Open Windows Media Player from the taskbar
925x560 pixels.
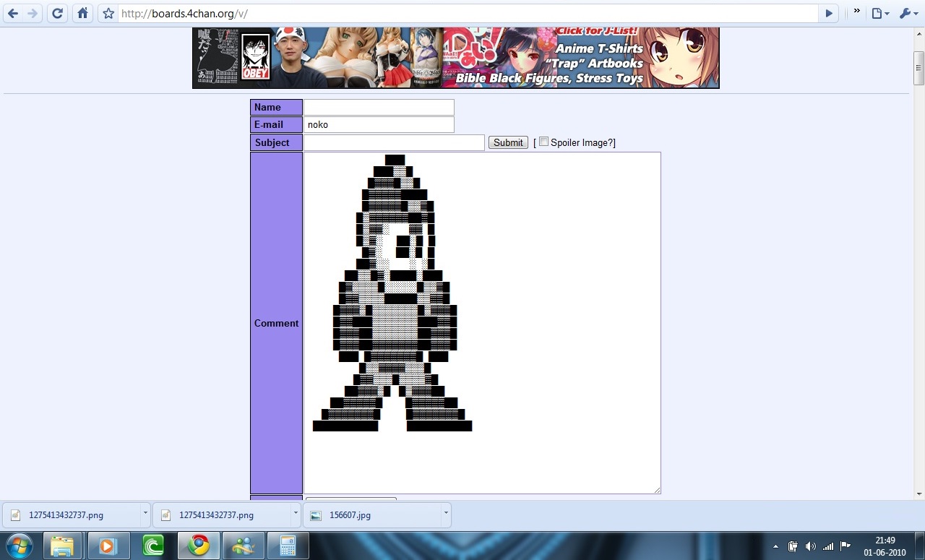(108, 546)
